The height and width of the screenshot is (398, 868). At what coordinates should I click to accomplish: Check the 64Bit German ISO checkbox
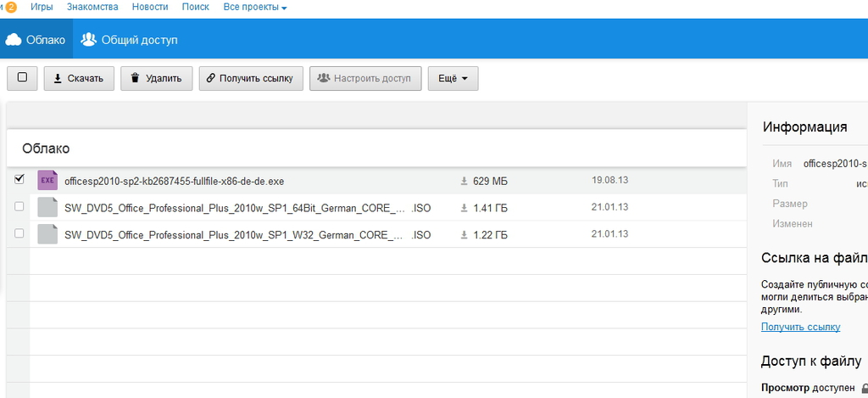coord(19,206)
